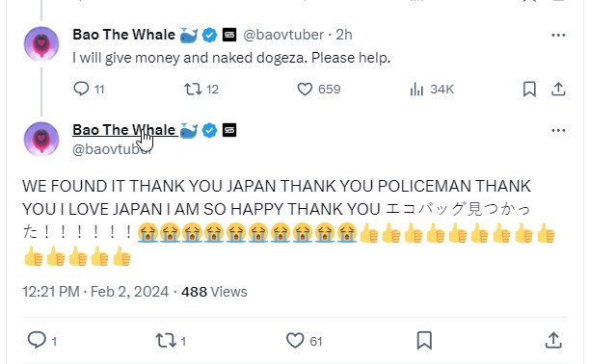The image size is (589, 364).
Task: Open main tweet's Bao The Whale avatar
Action: click(41, 139)
